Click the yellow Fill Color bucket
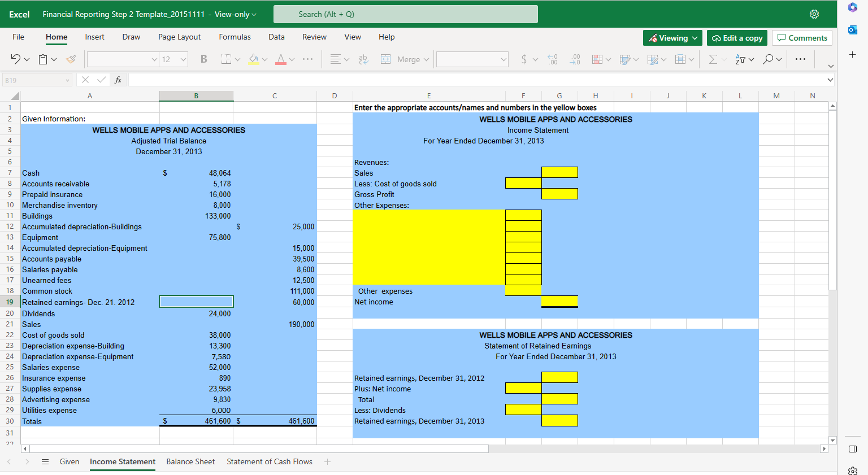 254,59
